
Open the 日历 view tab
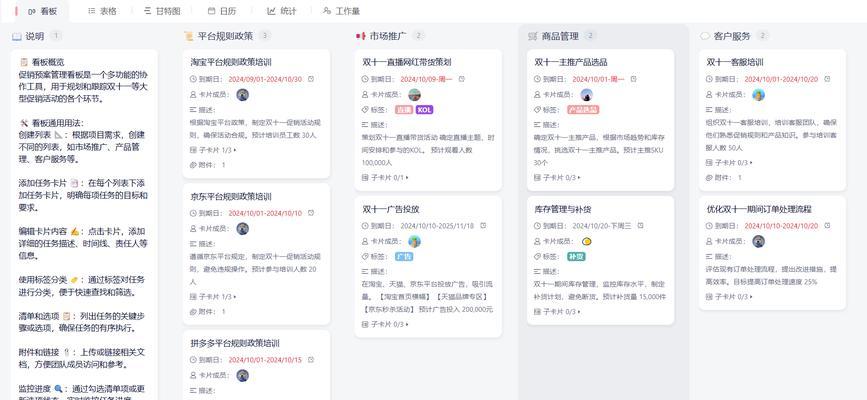(x=220, y=11)
